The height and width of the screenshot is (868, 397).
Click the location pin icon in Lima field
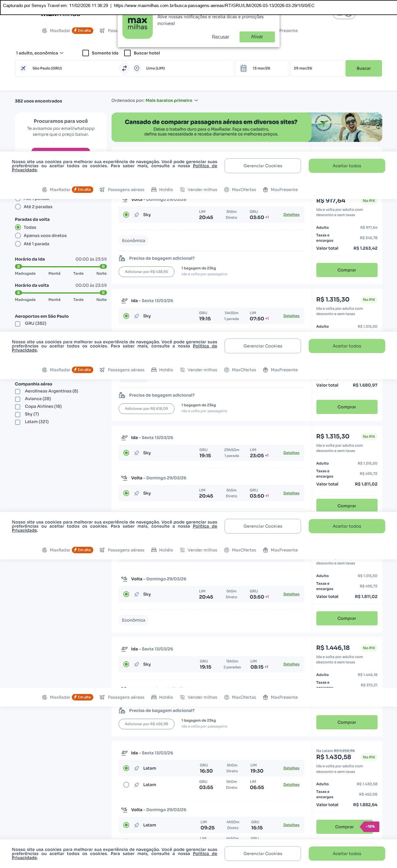[137, 68]
